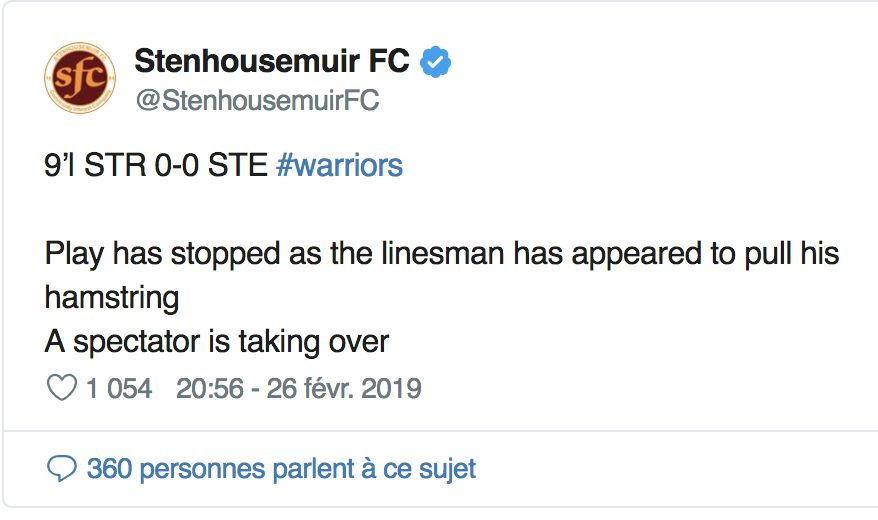Open the #warriors hashtag
Image resolution: width=878 pixels, height=520 pixels.
[x=339, y=165]
